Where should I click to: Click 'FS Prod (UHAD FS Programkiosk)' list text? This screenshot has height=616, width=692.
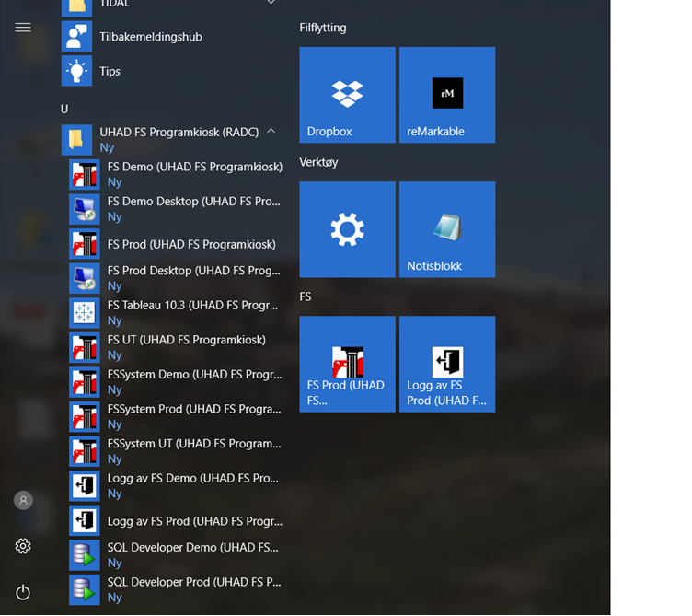[x=191, y=245]
